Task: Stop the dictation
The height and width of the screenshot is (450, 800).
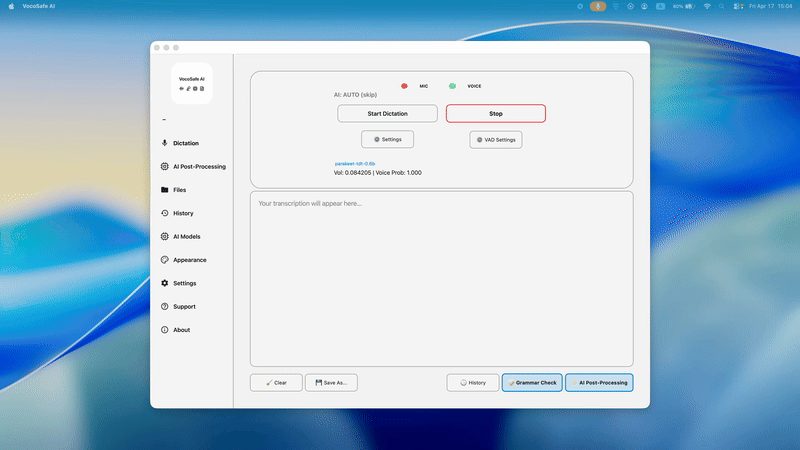Action: pos(496,114)
